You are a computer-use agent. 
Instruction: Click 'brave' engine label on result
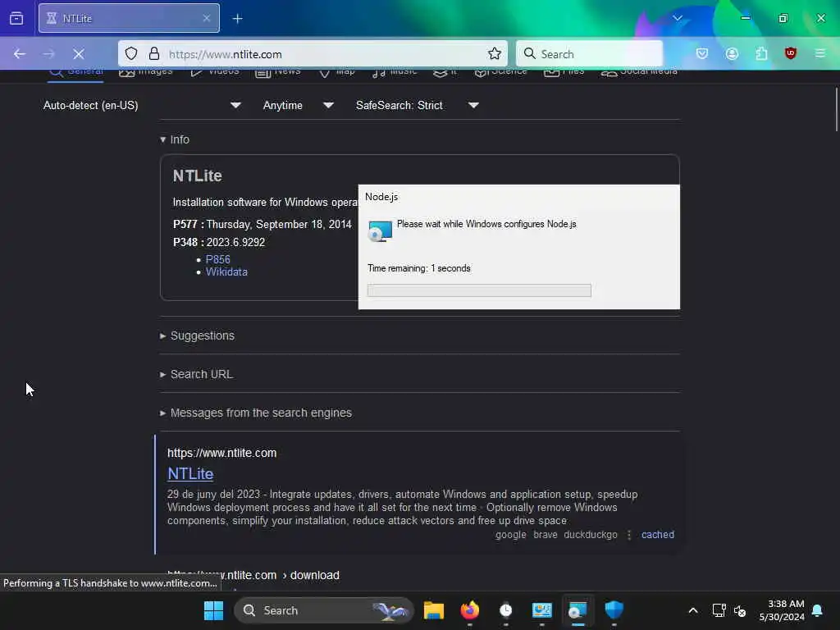[545, 535]
